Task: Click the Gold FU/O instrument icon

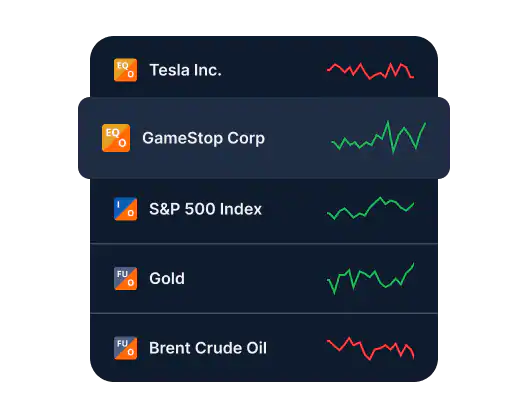Action: click(126, 279)
